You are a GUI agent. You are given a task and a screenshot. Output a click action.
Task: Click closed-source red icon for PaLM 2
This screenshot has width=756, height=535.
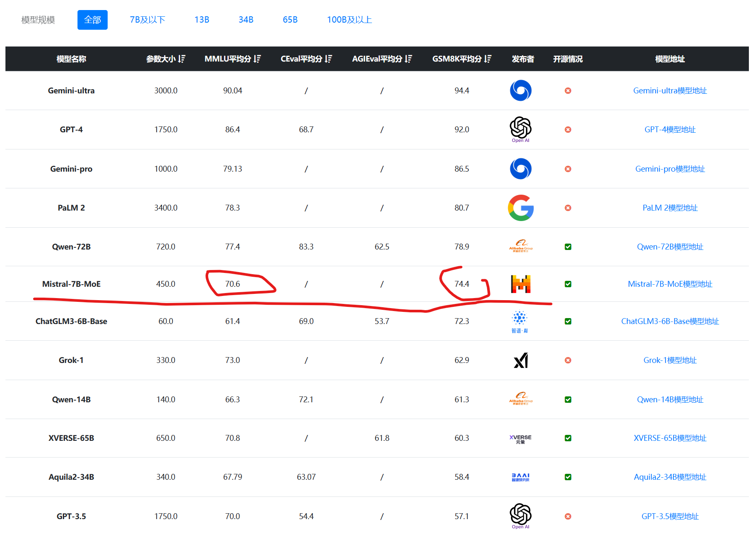tap(568, 208)
